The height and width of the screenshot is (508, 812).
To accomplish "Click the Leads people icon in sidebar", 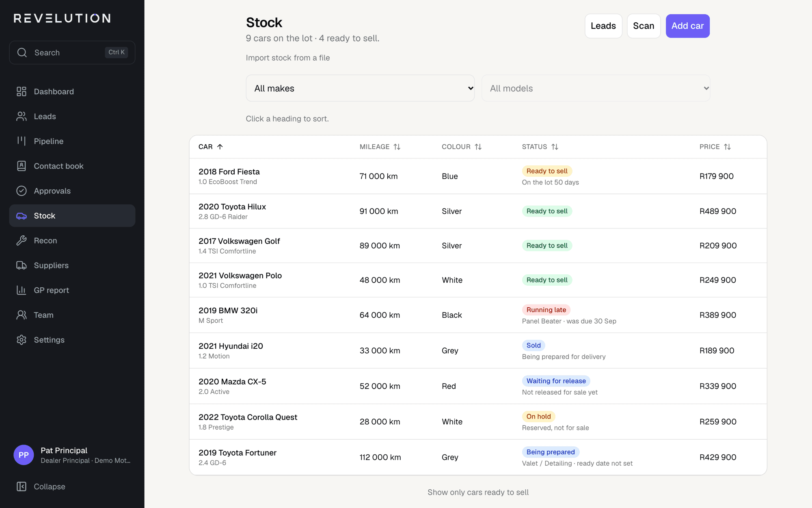I will (22, 116).
